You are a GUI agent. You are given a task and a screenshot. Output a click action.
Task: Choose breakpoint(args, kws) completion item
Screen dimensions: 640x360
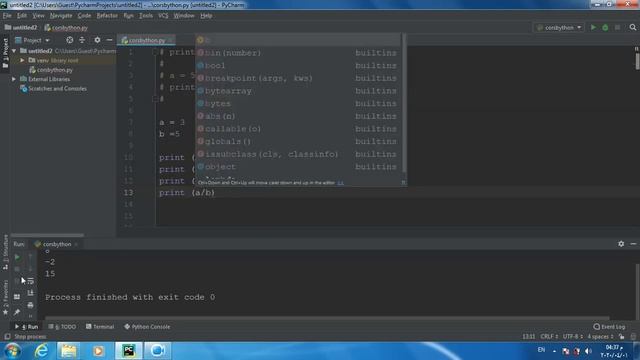click(x=298, y=78)
